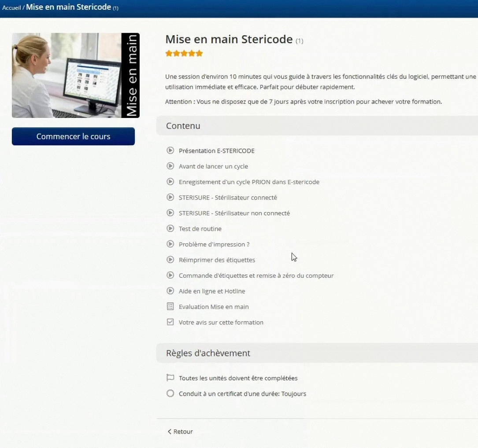Click play icon beside Avant de lancer un cycle
The image size is (478, 448).
tap(170, 166)
